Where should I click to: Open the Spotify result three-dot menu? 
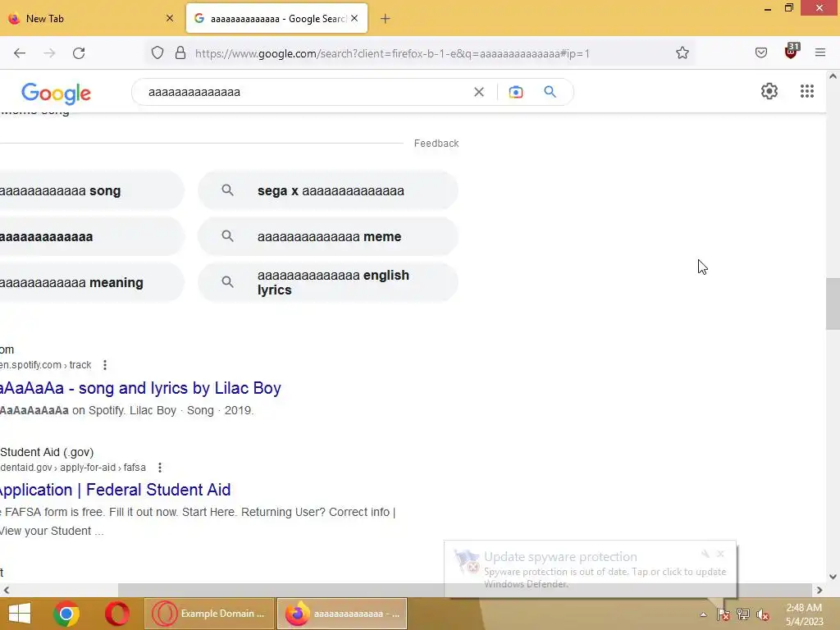pyautogui.click(x=105, y=365)
